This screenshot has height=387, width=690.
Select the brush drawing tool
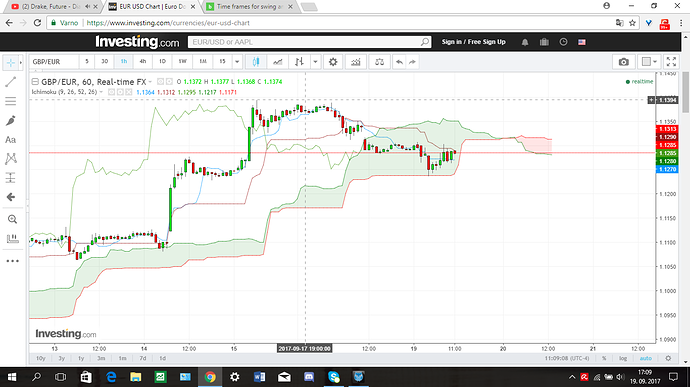[x=11, y=121]
